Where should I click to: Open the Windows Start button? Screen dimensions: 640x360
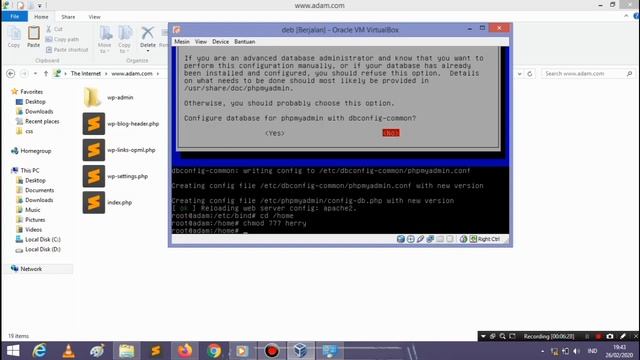tap(13, 351)
